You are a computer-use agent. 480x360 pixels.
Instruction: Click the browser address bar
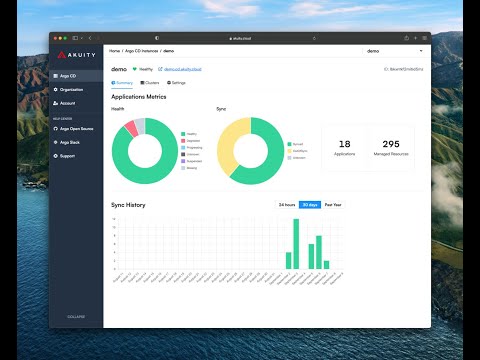point(240,38)
